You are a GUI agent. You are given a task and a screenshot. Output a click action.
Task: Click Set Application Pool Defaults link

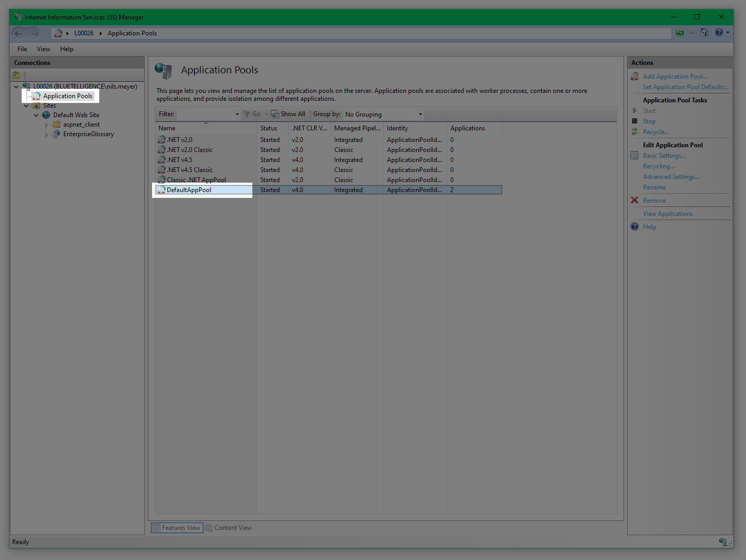pos(685,87)
